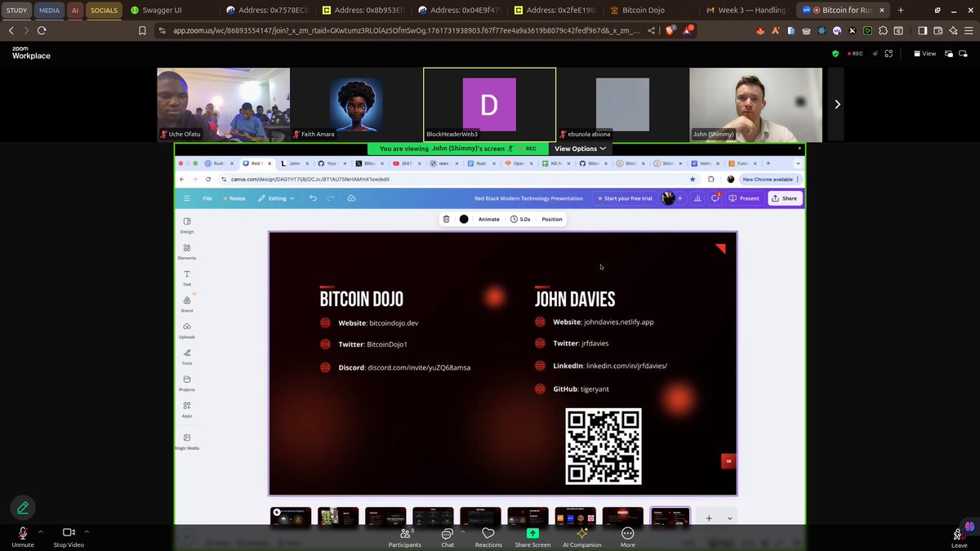The height and width of the screenshot is (551, 980).
Task: Click the green Share Screen button
Action: coord(532,536)
